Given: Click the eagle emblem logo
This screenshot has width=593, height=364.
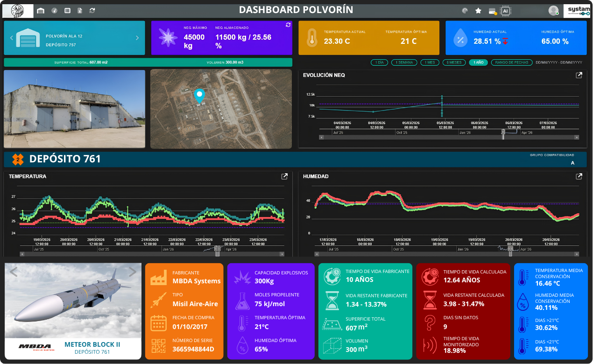Looking at the screenshot, I should 18,11.
